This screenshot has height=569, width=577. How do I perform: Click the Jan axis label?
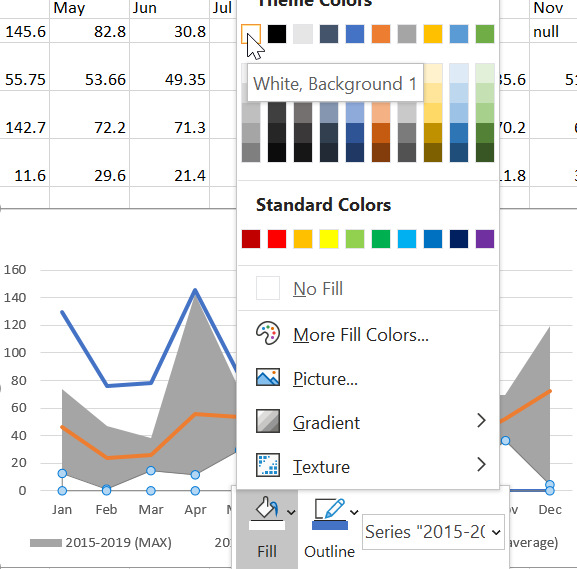coord(62,510)
